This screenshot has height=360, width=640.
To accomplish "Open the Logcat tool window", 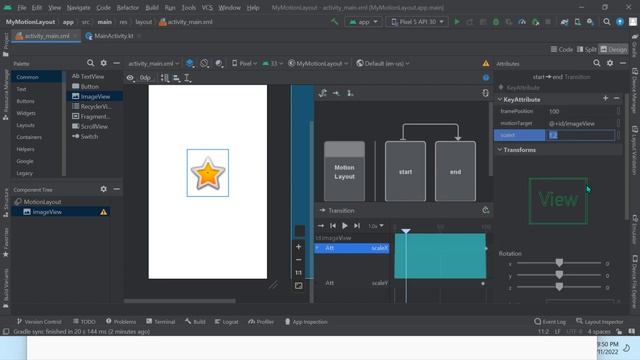I will (227, 322).
